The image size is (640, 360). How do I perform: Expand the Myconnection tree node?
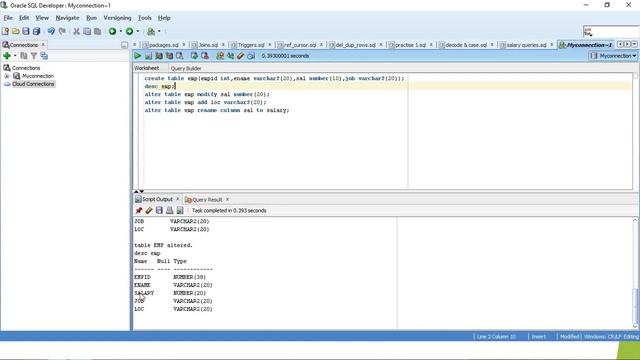click(x=7, y=76)
